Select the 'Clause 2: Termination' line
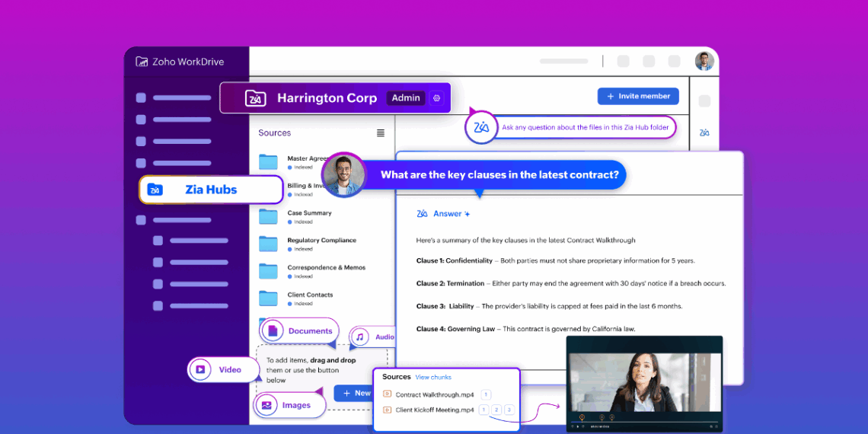The width and height of the screenshot is (868, 434). [x=571, y=283]
